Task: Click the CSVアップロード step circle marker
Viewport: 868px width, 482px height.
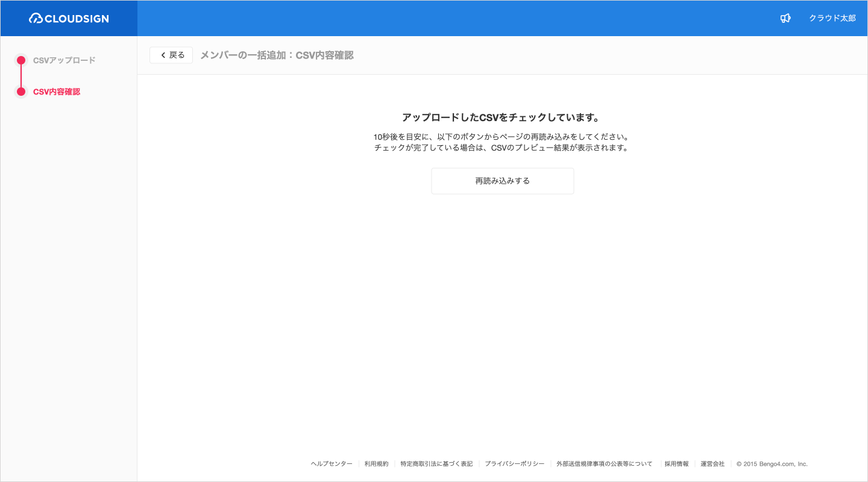Action: [x=21, y=60]
